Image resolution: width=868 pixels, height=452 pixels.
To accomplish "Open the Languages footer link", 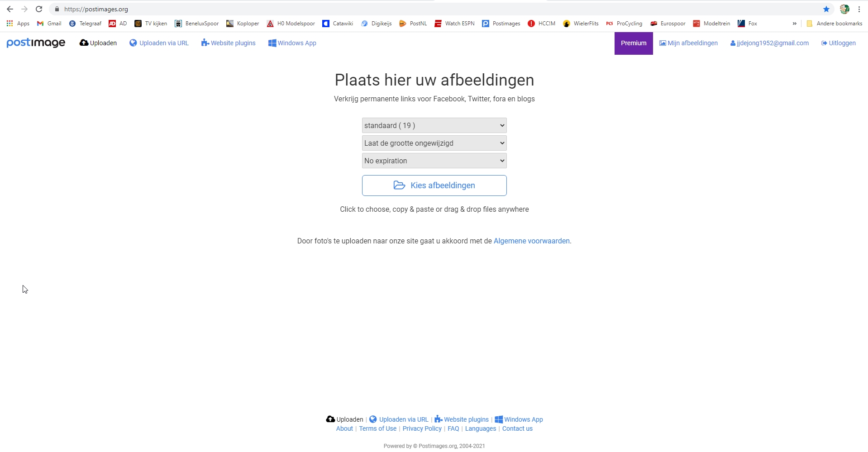I will (480, 428).
